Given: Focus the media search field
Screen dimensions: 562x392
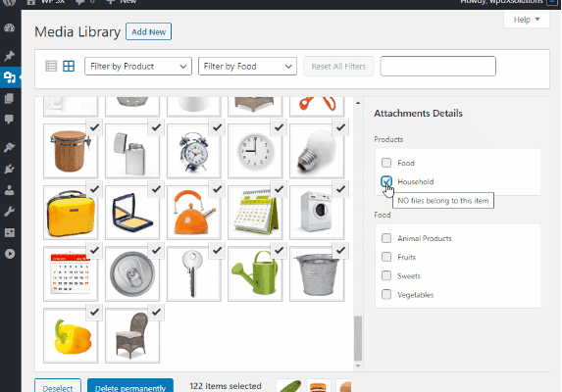Looking at the screenshot, I should click(x=438, y=67).
